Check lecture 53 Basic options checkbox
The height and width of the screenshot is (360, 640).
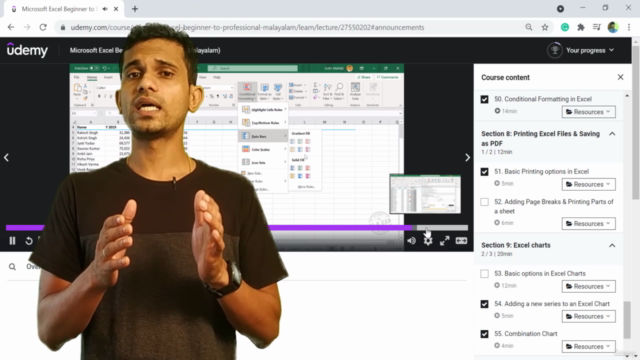[x=484, y=274]
